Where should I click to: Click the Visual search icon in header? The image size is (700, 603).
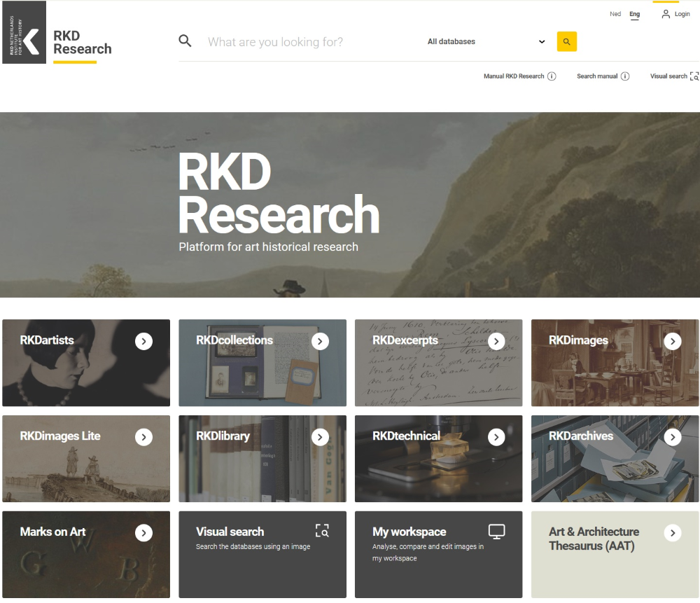click(x=694, y=76)
